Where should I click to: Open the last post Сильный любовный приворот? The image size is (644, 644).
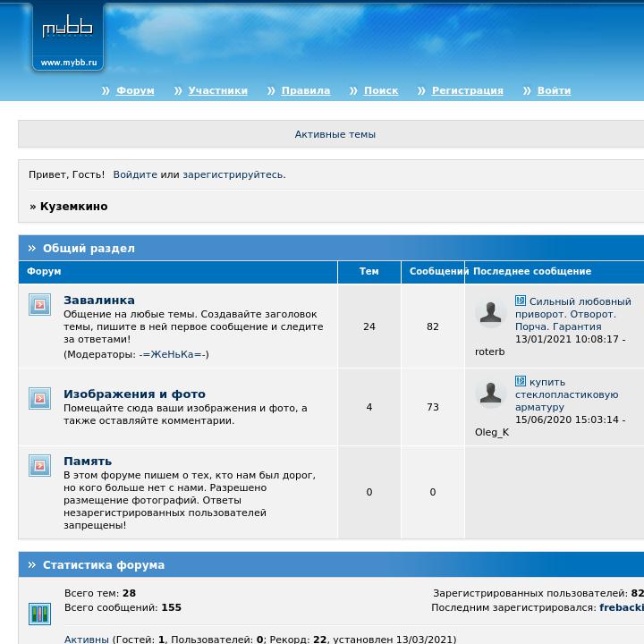pos(573,314)
